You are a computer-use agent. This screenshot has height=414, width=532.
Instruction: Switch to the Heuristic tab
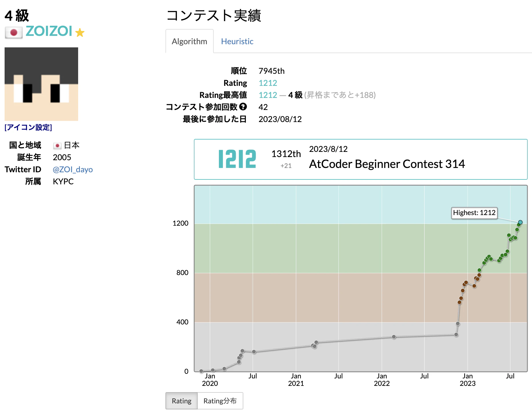coord(237,41)
